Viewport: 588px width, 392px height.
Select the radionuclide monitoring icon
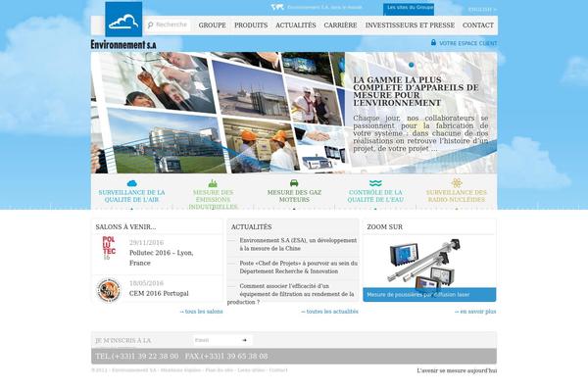[457, 183]
